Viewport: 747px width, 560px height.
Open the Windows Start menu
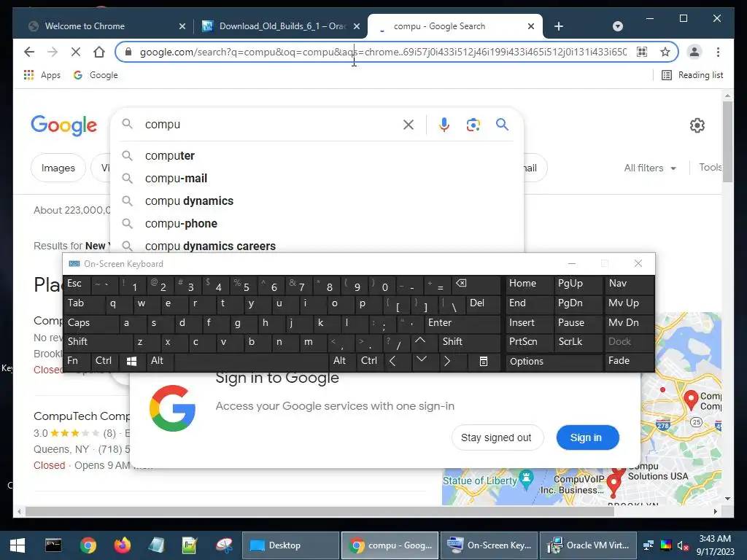tap(18, 545)
